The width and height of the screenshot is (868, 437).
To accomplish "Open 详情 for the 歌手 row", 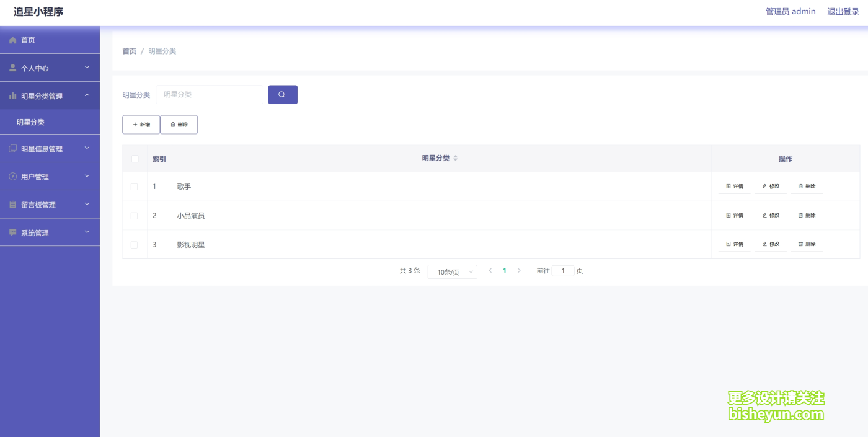I will [x=734, y=186].
